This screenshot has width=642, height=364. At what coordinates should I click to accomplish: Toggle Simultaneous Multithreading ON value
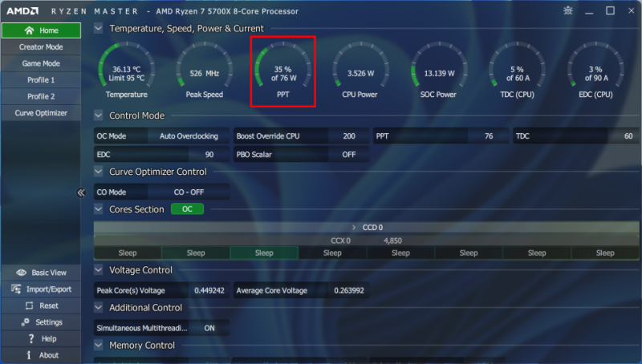[209, 328]
